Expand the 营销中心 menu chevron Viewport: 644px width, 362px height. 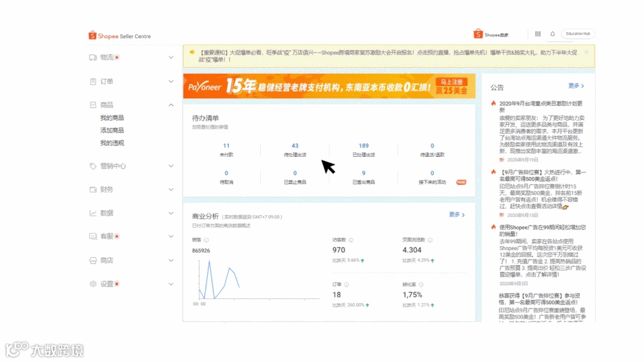(171, 166)
